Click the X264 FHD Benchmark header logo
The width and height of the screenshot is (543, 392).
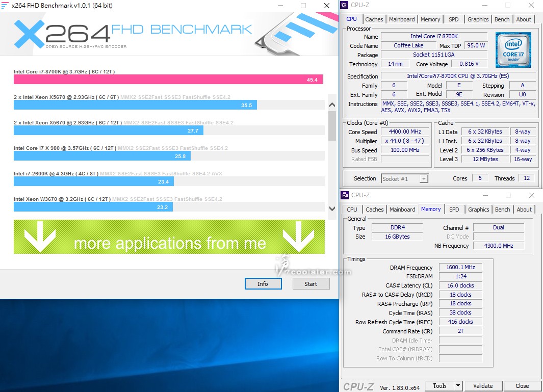(x=133, y=35)
